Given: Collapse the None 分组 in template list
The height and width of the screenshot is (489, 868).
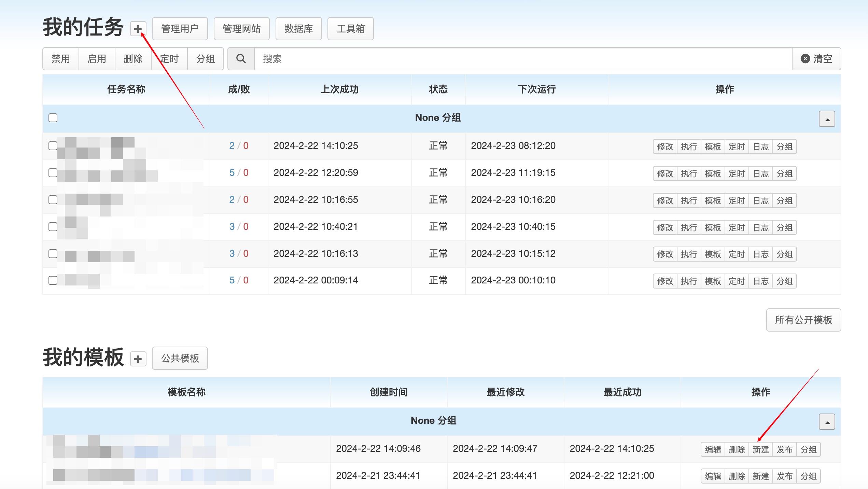Looking at the screenshot, I should coord(827,422).
